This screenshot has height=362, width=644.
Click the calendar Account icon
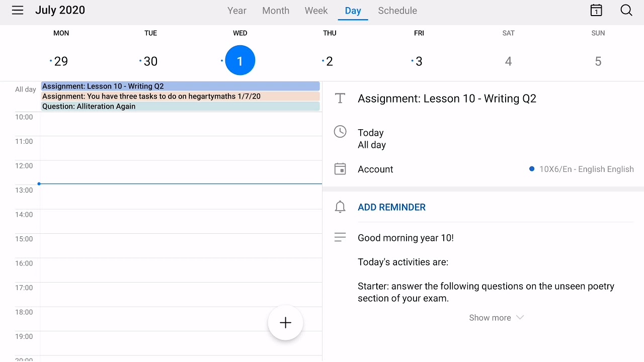340,169
